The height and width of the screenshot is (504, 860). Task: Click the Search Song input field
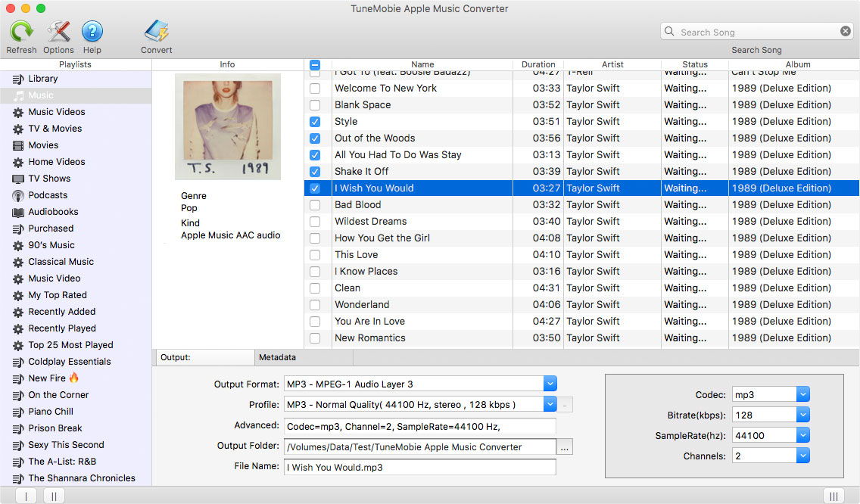(757, 32)
